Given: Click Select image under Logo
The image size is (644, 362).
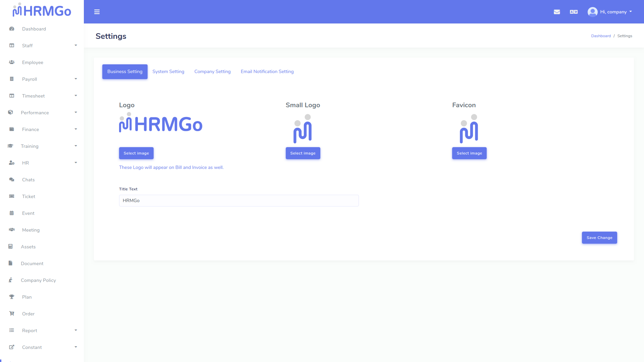Looking at the screenshot, I should [136, 153].
